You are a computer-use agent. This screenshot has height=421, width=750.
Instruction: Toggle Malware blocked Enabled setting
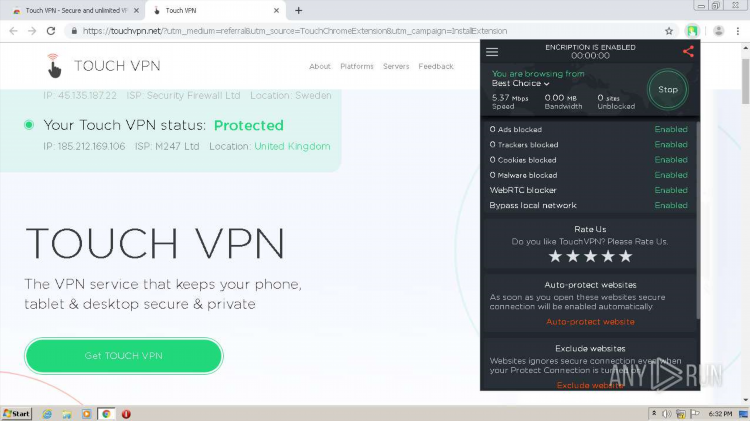click(x=671, y=175)
